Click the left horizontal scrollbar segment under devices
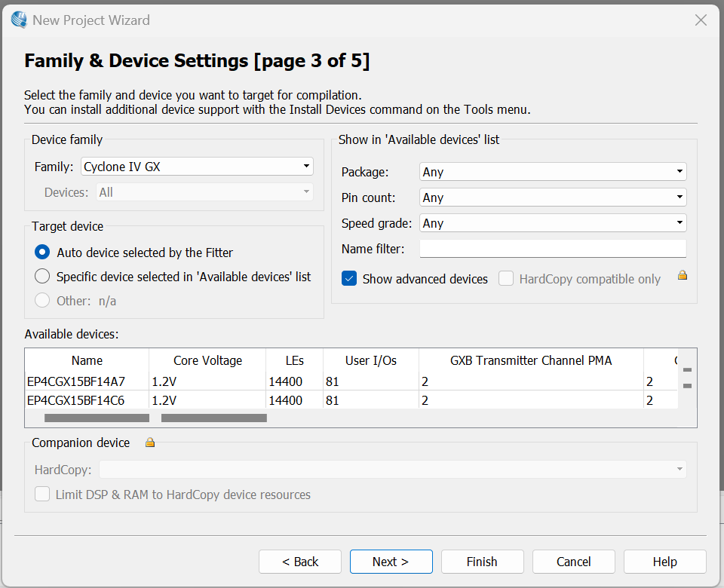 [x=97, y=418]
